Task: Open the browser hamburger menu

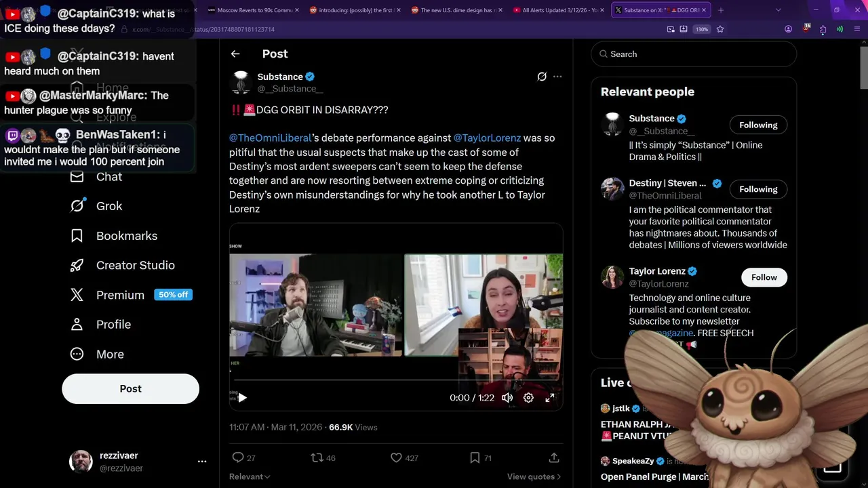Action: (857, 29)
